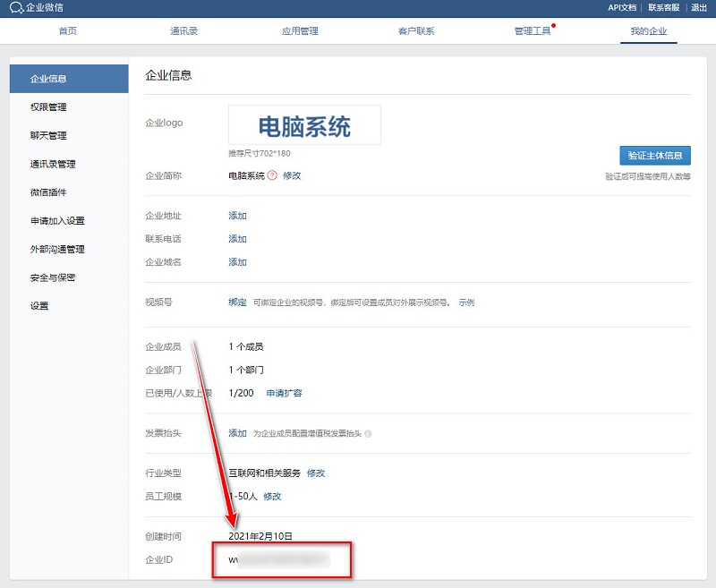The width and height of the screenshot is (716, 588).
Task: Switch to the 通讯录 tab
Action: point(184,31)
